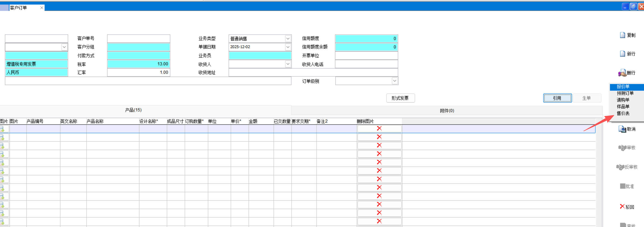Click the 取消 (cancel) toolbar icon
Viewport: 644px width, 227px height.
tap(622, 129)
